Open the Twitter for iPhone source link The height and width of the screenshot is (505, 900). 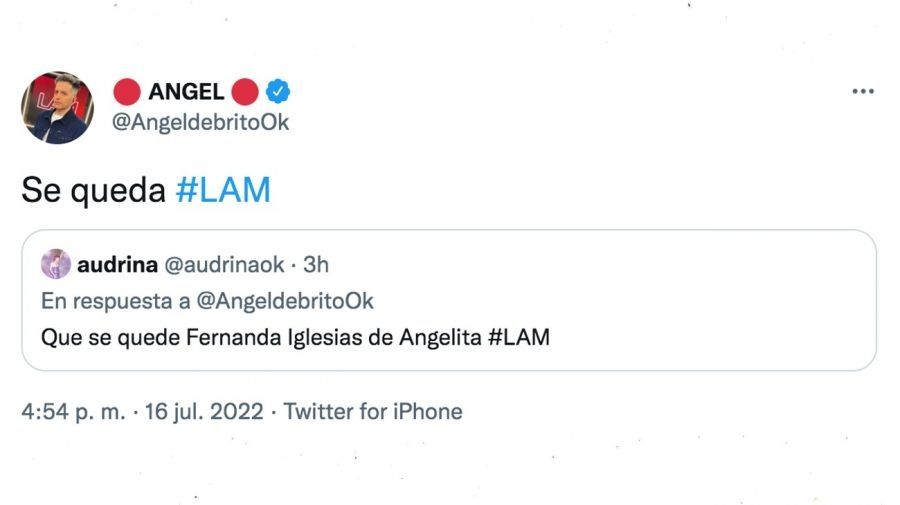coord(373,412)
